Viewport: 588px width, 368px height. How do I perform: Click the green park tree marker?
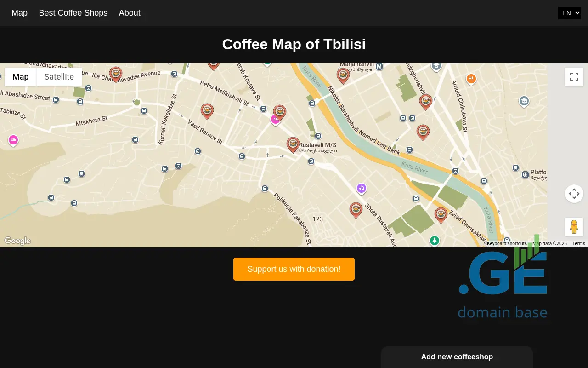tap(434, 240)
